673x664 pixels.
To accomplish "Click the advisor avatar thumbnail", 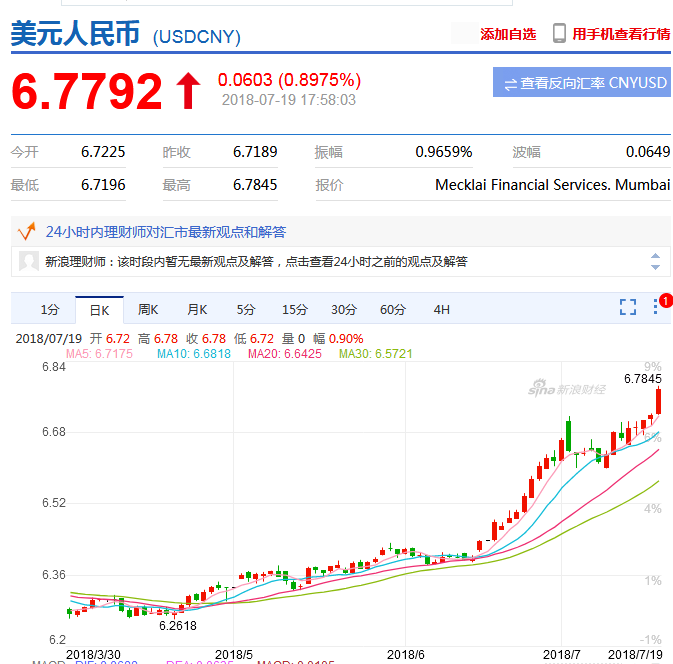I will click(x=29, y=261).
